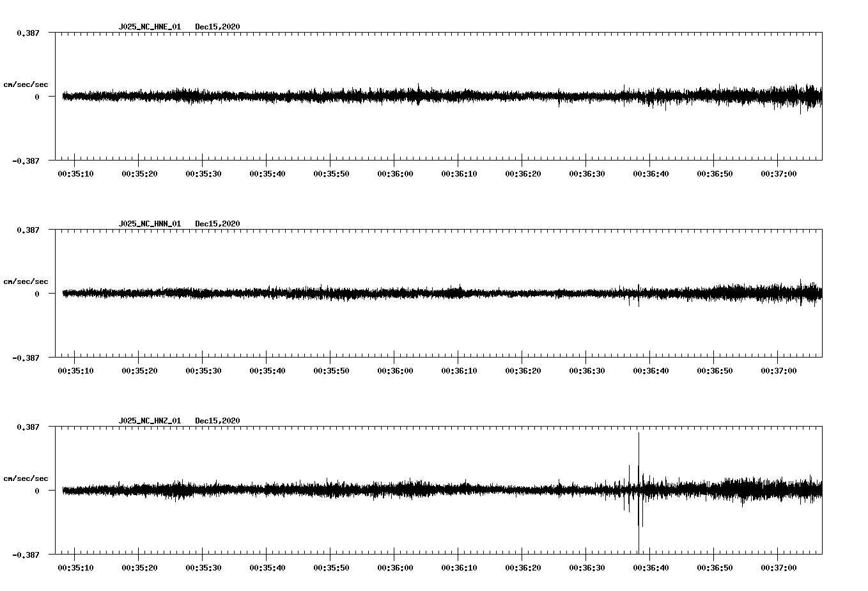This screenshot has width=868, height=591.
Task: Click the Dec15,2020 date on the HNZ trace
Action: [219, 419]
